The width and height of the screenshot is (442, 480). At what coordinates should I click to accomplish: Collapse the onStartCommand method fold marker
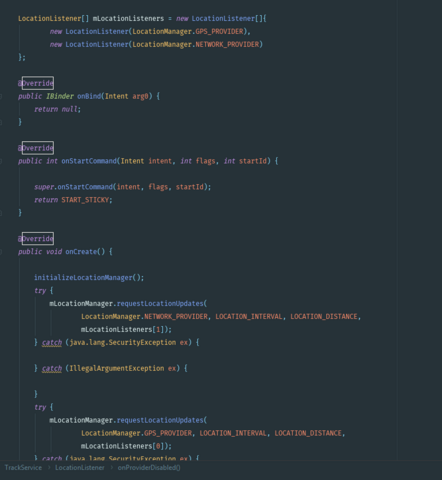pos(1,161)
